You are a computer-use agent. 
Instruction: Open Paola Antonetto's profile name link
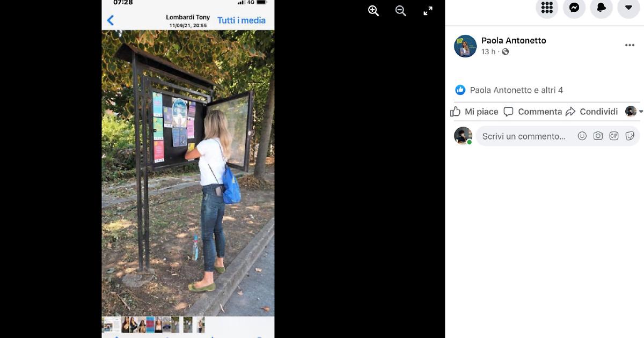pyautogui.click(x=514, y=40)
